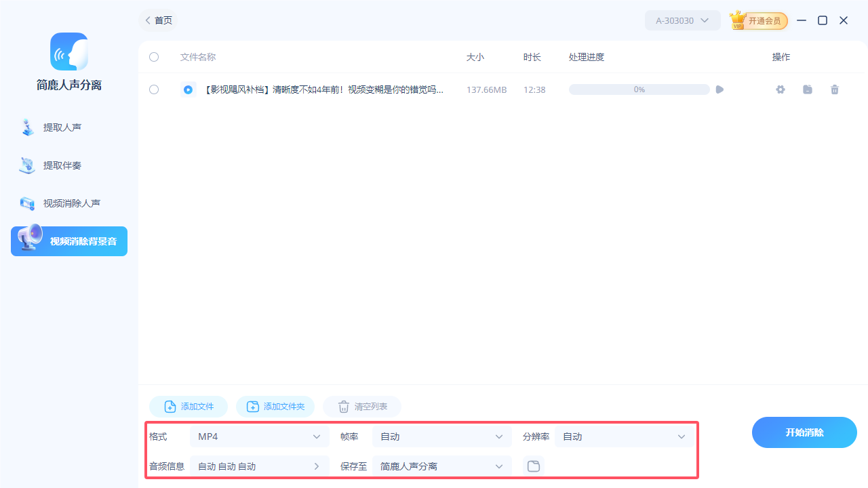
Task: Open the 格式 MP4 dropdown
Action: pyautogui.click(x=259, y=436)
